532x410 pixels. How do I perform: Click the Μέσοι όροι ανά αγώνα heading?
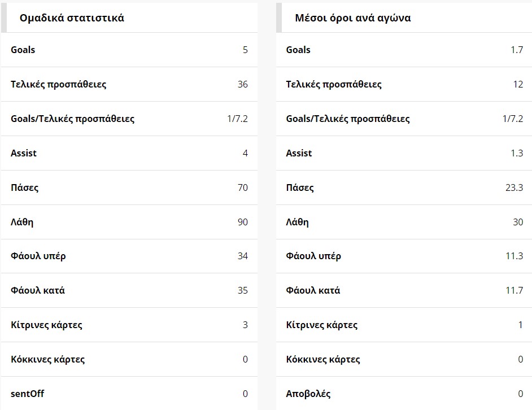click(352, 18)
